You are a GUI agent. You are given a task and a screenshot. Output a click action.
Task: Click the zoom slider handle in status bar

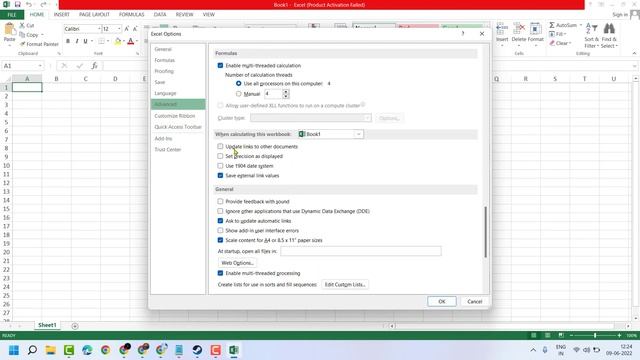point(595,335)
